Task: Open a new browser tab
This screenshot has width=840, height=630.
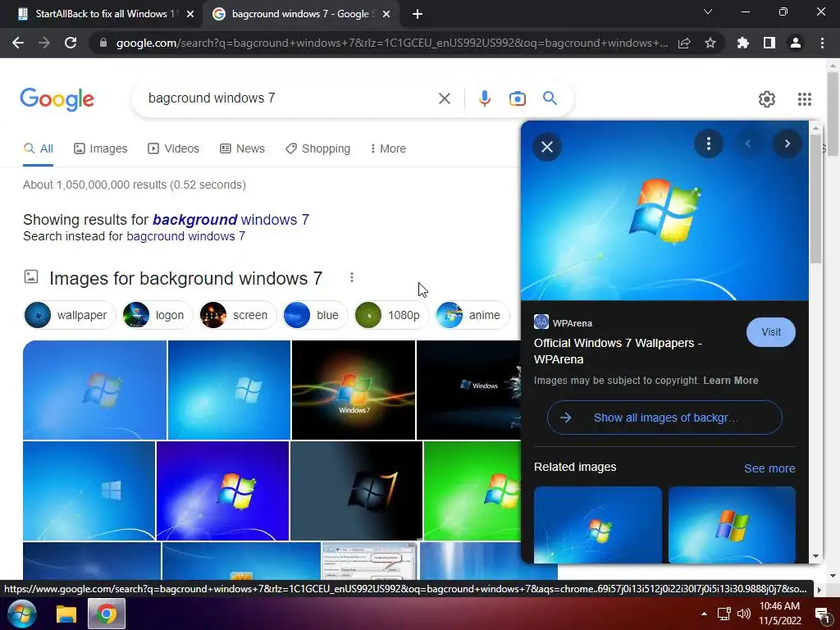Action: tap(418, 14)
